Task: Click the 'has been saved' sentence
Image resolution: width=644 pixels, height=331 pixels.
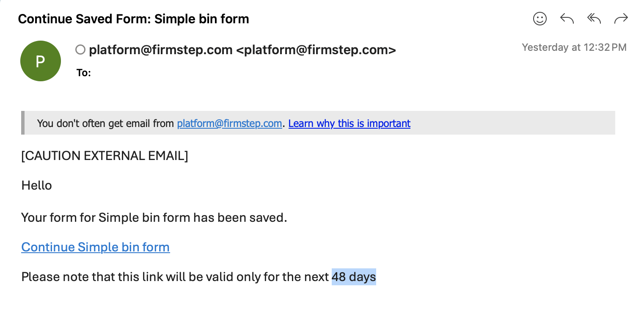Action: coord(154,218)
